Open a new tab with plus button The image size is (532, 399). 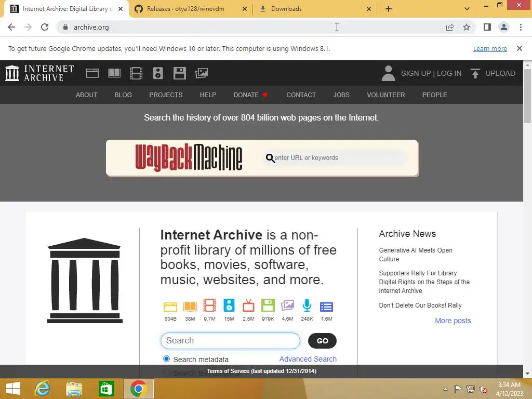pos(389,9)
